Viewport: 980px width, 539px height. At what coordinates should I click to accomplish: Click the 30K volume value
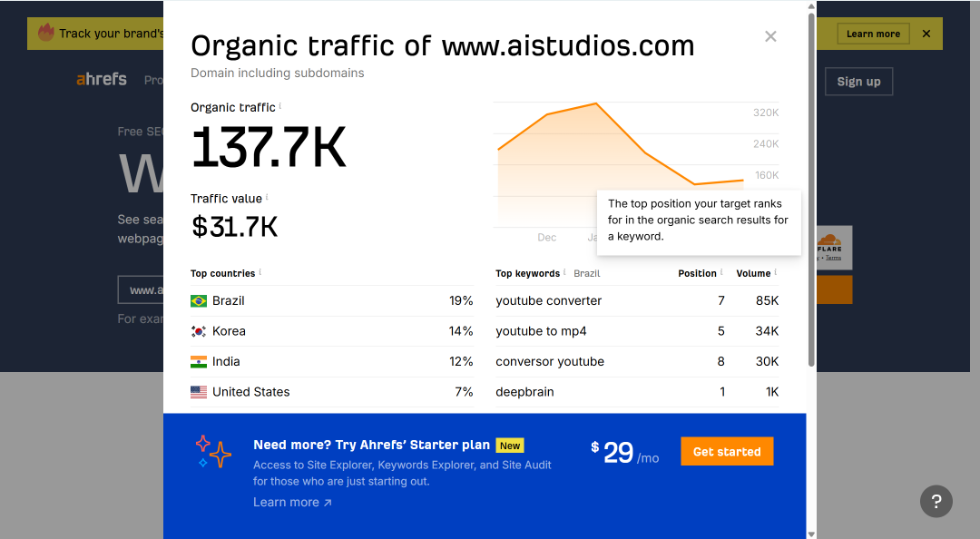pyautogui.click(x=767, y=361)
